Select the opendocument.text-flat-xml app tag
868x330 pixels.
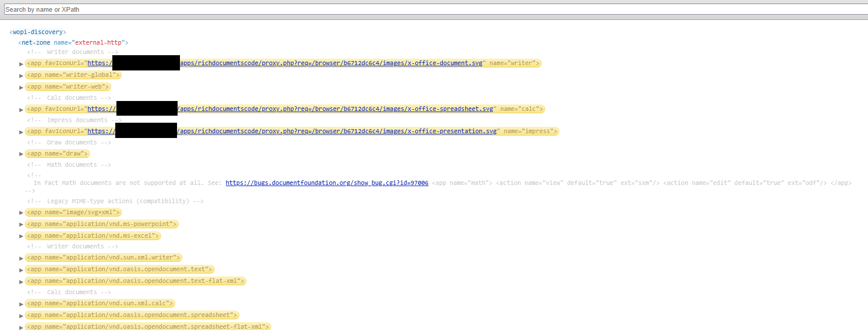[x=135, y=281]
